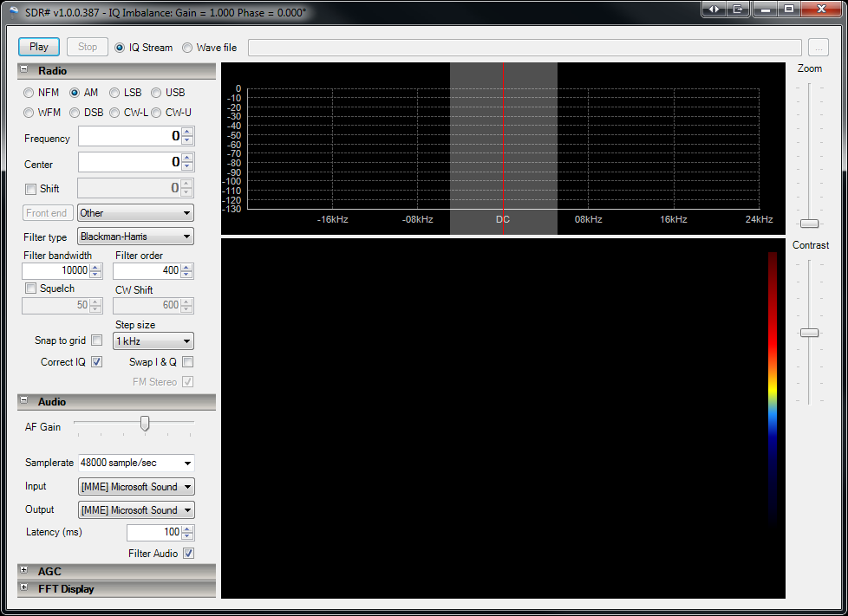Decrease Center with its down stepper arrow
The height and width of the screenshot is (616, 848).
pyautogui.click(x=187, y=166)
